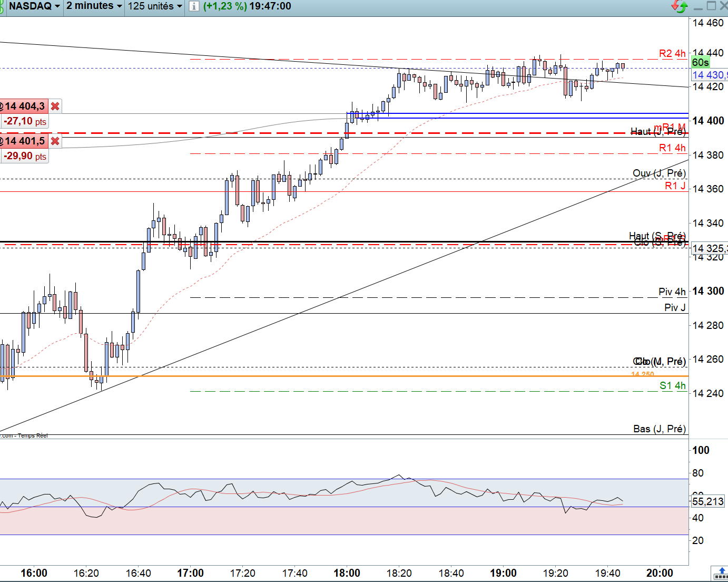Click the Piv 4h pivot label
Image resolution: width=728 pixels, height=582 pixels.
coord(672,292)
